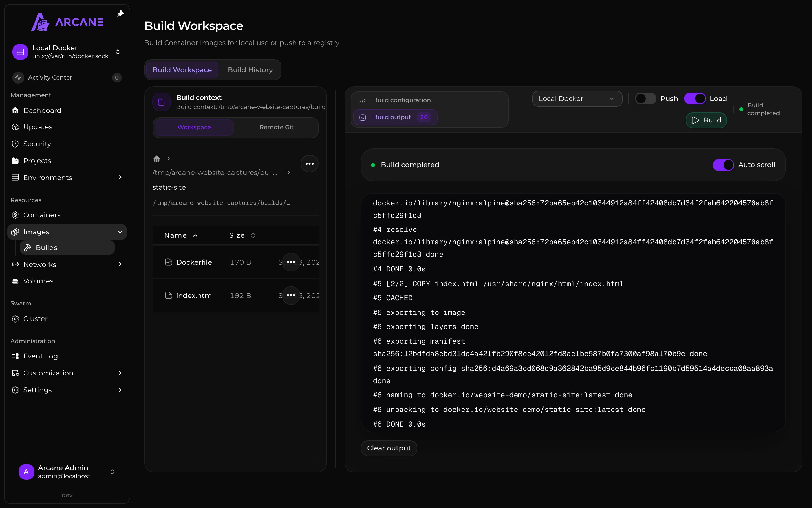This screenshot has height=508, width=812.
Task: Switch to Remote Git context tab
Action: click(x=276, y=127)
